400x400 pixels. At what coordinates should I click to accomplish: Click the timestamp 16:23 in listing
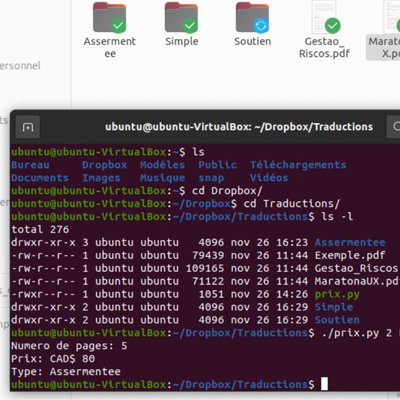[292, 243]
